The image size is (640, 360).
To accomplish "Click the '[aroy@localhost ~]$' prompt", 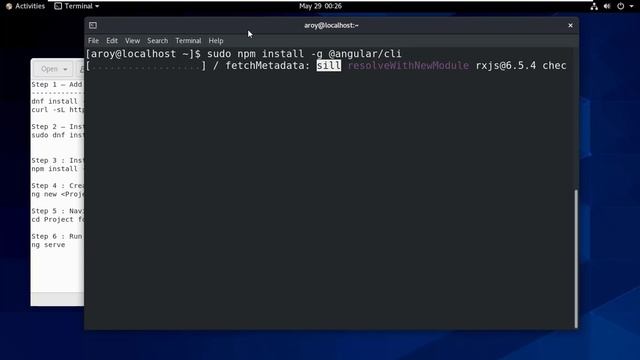I will (143, 54).
